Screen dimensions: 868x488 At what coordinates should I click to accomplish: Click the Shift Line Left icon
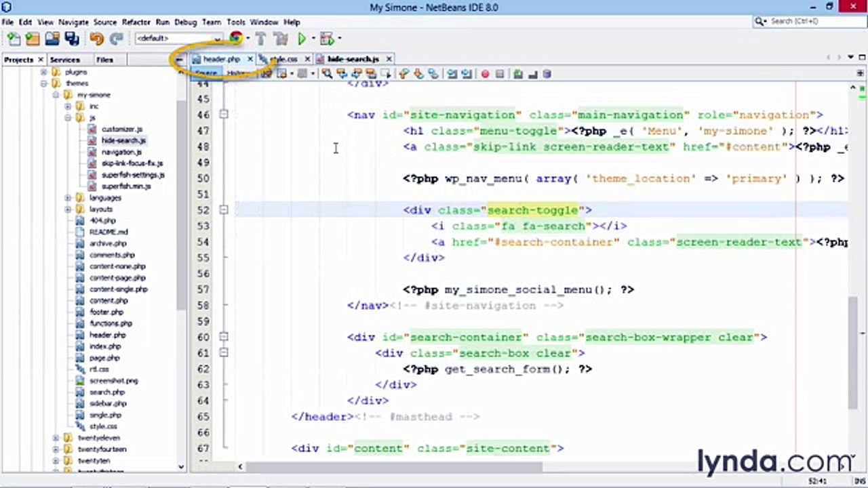(x=452, y=74)
